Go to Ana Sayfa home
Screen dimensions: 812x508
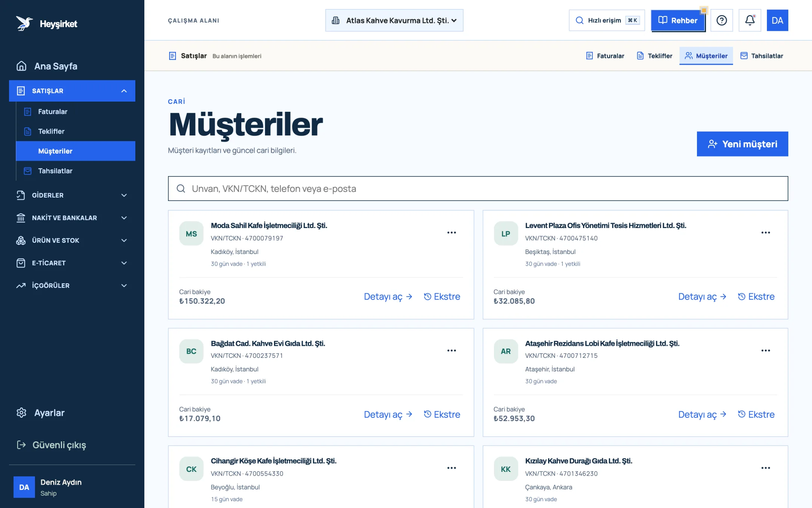point(47,66)
